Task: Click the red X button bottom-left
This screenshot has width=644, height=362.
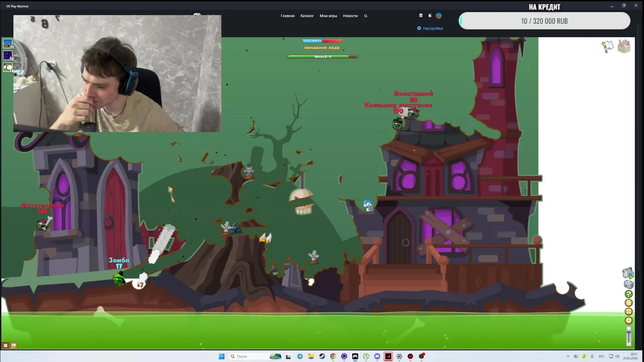Action: (x=6, y=345)
